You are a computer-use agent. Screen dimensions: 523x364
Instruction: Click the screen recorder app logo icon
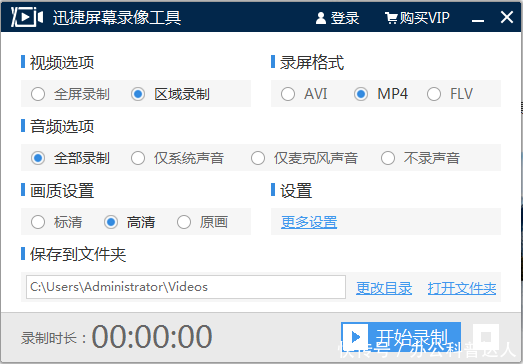pyautogui.click(x=27, y=17)
